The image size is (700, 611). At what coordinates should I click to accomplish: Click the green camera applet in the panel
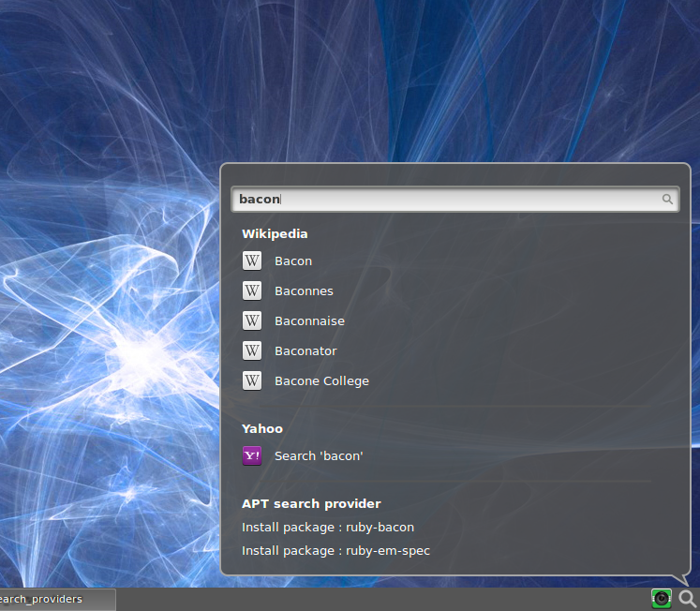(662, 599)
